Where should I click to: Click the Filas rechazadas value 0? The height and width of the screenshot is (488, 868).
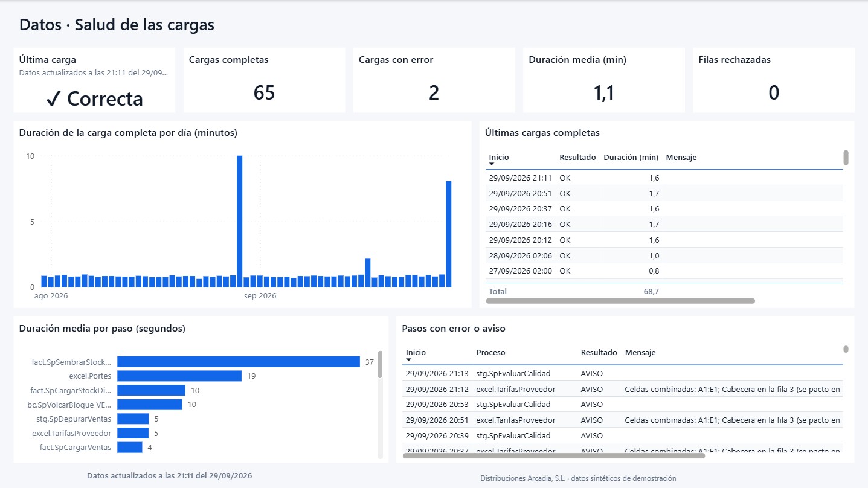coord(774,93)
